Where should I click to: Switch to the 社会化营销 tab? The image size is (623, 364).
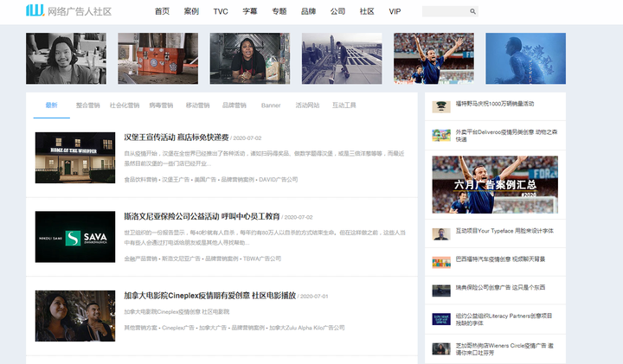(x=125, y=105)
